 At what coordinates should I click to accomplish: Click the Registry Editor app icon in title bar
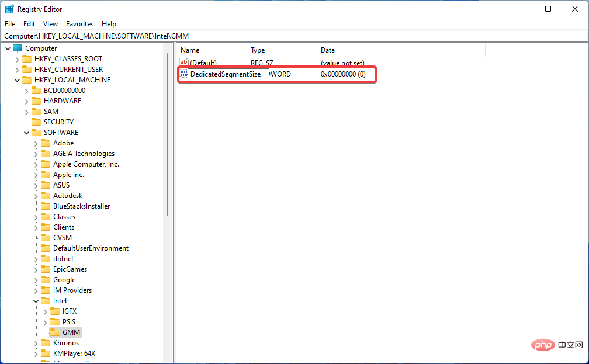(9, 9)
